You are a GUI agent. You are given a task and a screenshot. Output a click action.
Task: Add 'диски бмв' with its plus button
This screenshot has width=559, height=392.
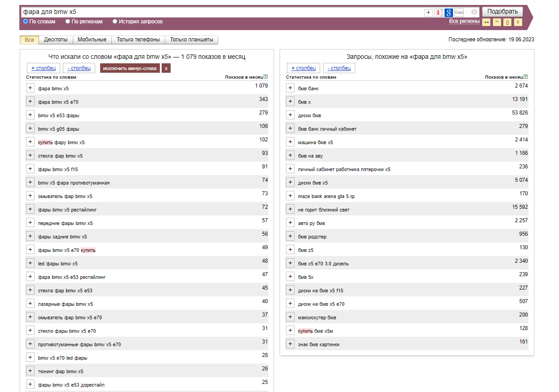tap(290, 115)
